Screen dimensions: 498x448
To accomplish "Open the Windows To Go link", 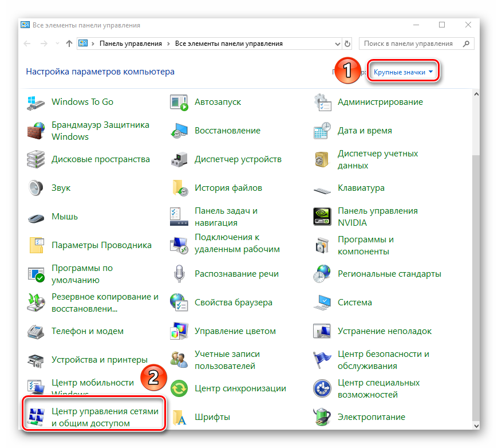I will click(x=82, y=102).
